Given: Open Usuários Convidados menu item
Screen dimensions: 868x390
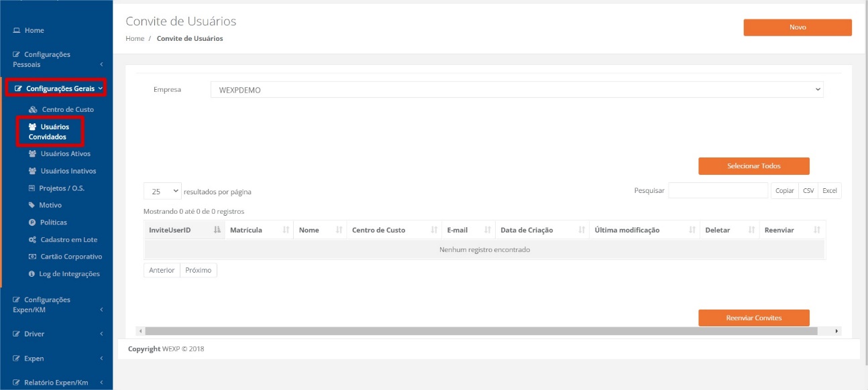Looking at the screenshot, I should click(x=51, y=131).
